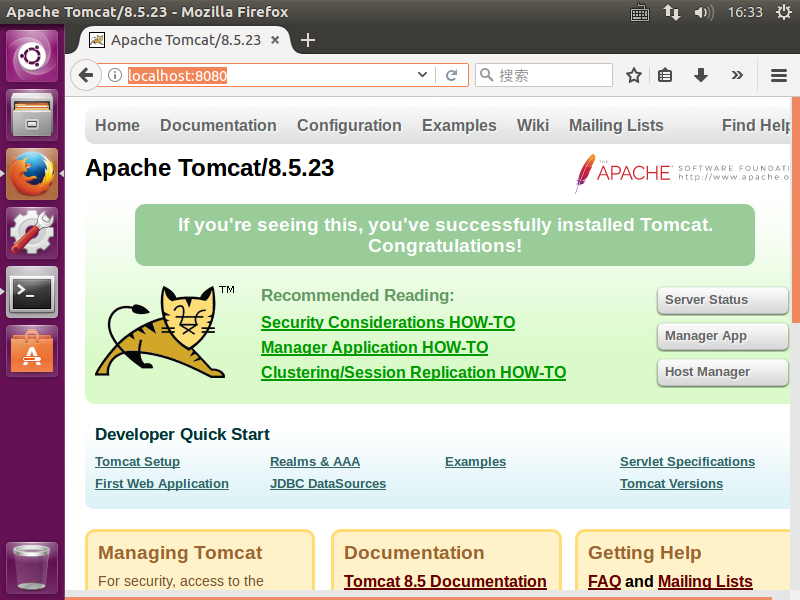Expand the URL bar history dropdown arrow
Screen dimensions: 800x600
tap(422, 75)
